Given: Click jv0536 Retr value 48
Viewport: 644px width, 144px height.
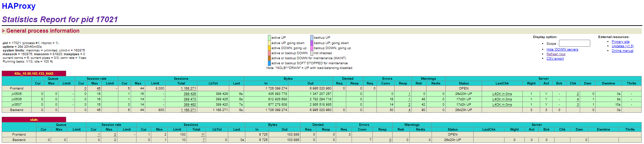Looking at the screenshot, I should pyautogui.click(x=423, y=99).
